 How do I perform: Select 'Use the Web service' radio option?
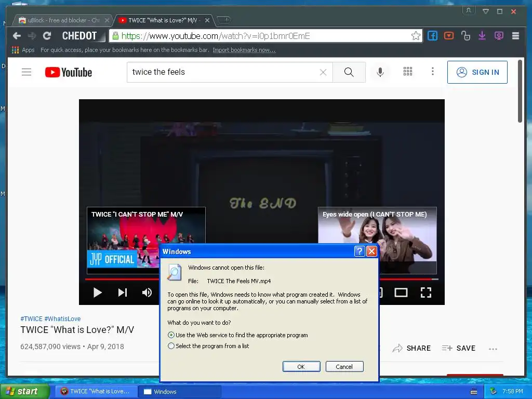click(171, 335)
